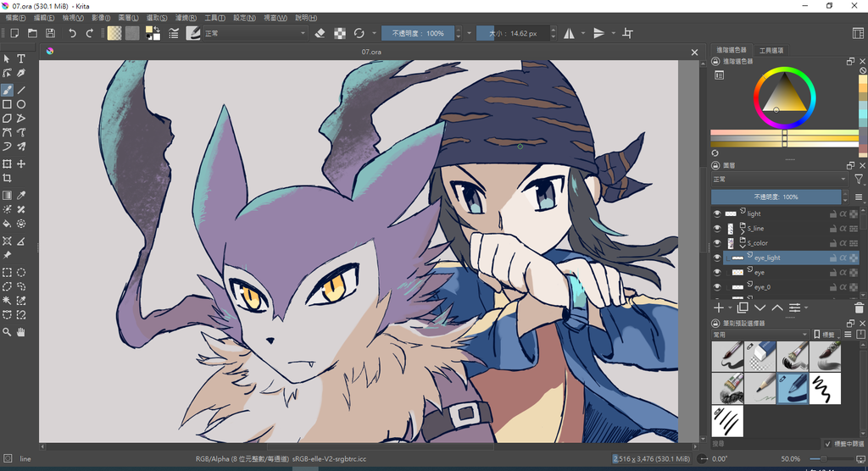Screen dimensions: 868x471
Task: Open the fill gradients chooser
Action: click(114, 33)
